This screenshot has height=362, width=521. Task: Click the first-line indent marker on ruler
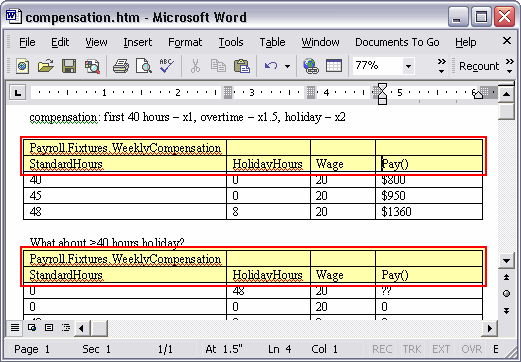point(382,87)
